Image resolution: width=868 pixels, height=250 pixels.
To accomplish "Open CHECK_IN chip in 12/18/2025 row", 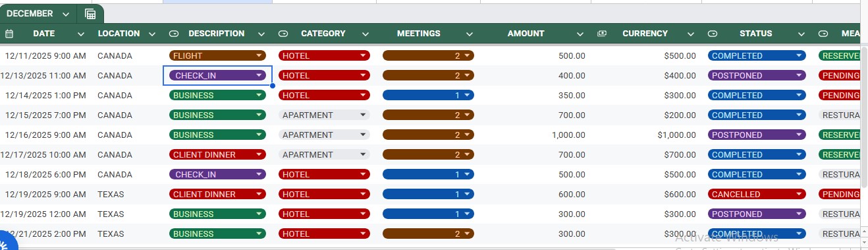I will click(x=259, y=175).
